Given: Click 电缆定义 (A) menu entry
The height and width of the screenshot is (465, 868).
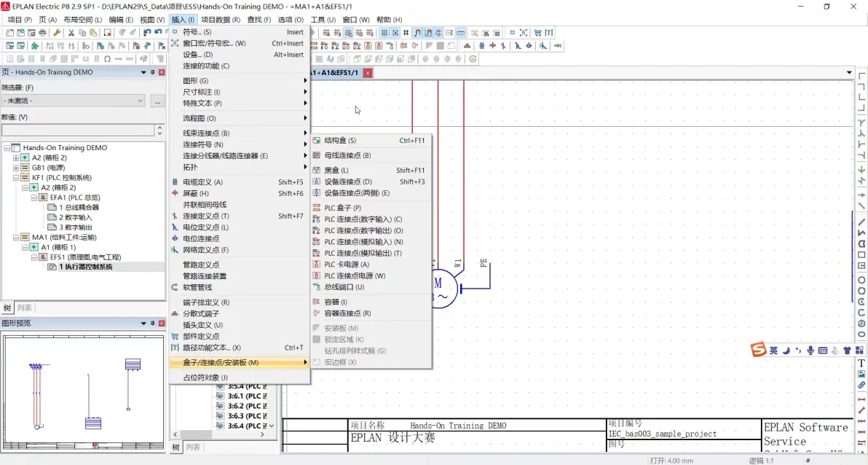Looking at the screenshot, I should (240, 181).
